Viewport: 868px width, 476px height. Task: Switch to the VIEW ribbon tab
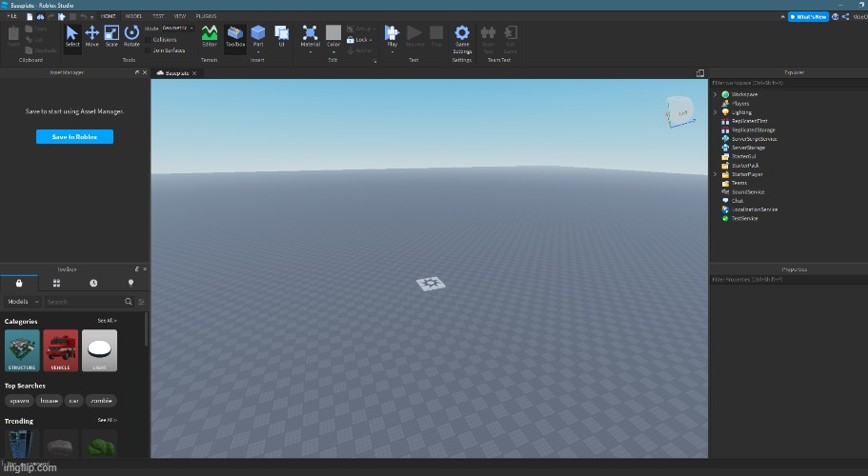pos(180,16)
